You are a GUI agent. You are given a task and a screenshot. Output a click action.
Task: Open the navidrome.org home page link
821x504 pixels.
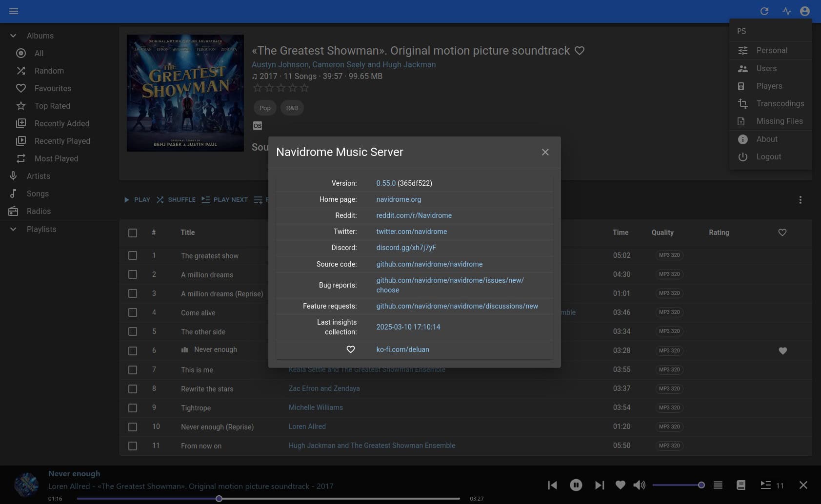point(399,199)
